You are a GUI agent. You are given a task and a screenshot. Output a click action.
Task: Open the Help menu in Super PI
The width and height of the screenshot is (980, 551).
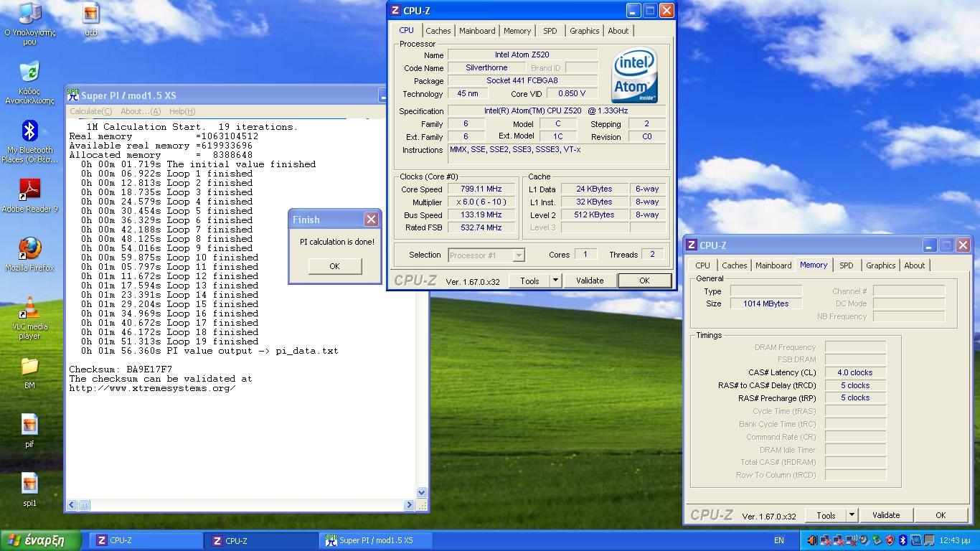[x=182, y=111]
